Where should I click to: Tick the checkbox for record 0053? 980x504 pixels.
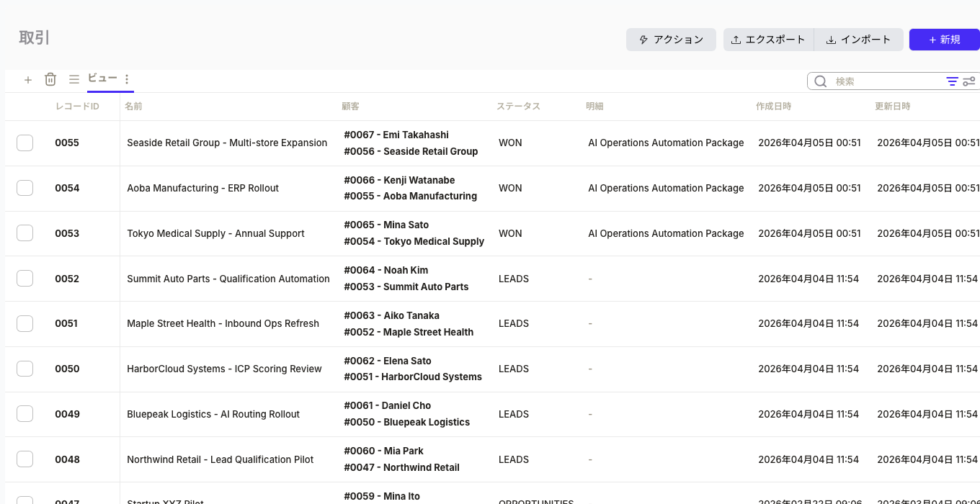tap(25, 233)
